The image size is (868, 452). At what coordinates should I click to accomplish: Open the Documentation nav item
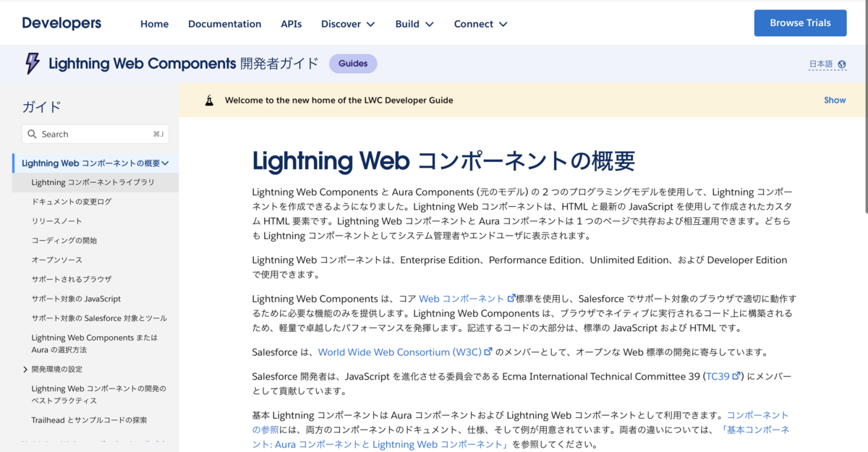tap(224, 24)
